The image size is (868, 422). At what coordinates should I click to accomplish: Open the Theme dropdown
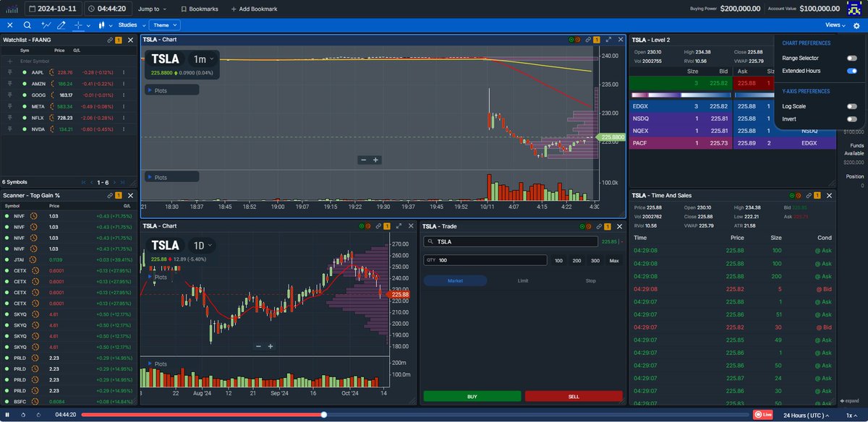[164, 25]
